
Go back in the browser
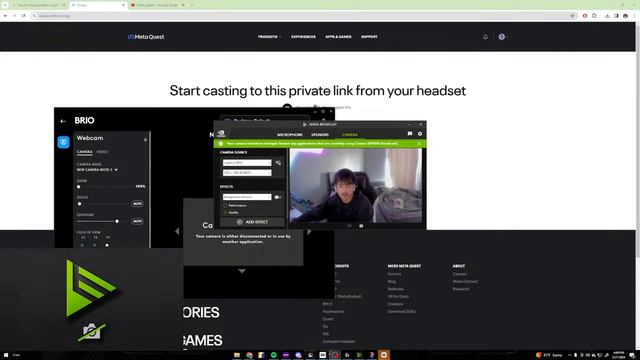5,16
